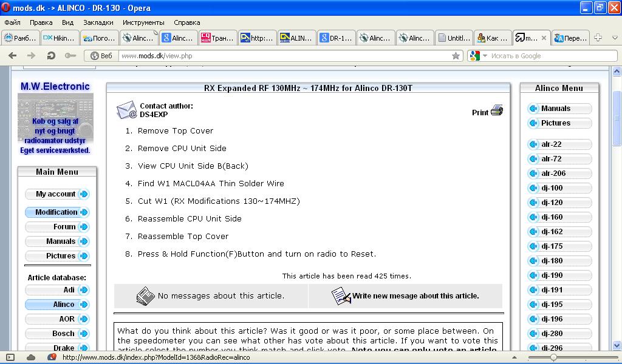Click Write new mesage about this article
The height and width of the screenshot is (364, 622).
(415, 296)
